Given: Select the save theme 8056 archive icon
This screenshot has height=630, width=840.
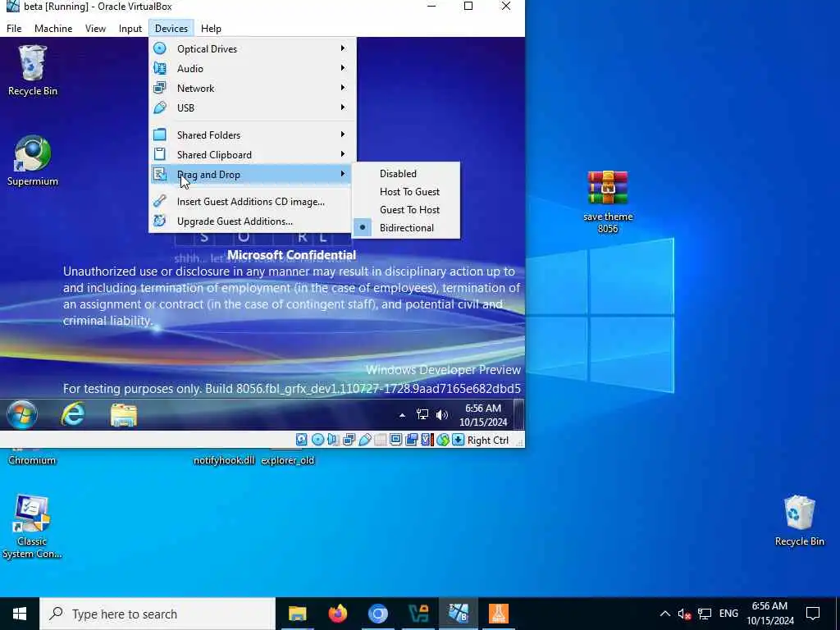Looking at the screenshot, I should 608,202.
